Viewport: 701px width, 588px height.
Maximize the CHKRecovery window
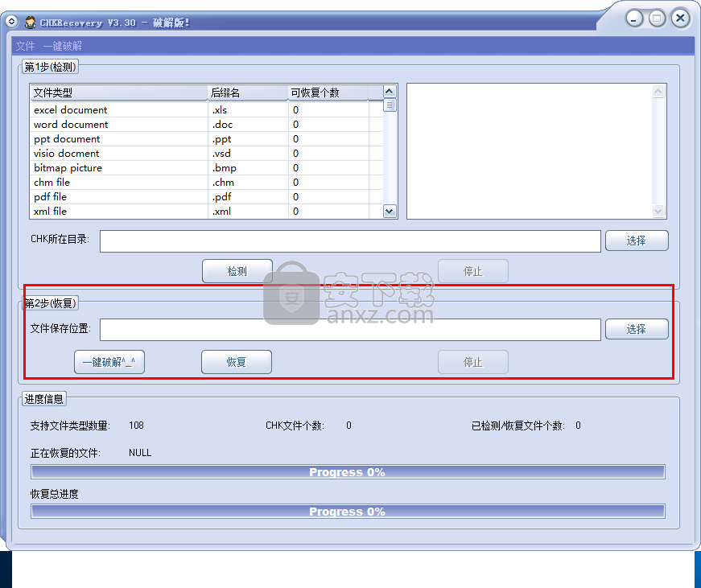coord(657,19)
